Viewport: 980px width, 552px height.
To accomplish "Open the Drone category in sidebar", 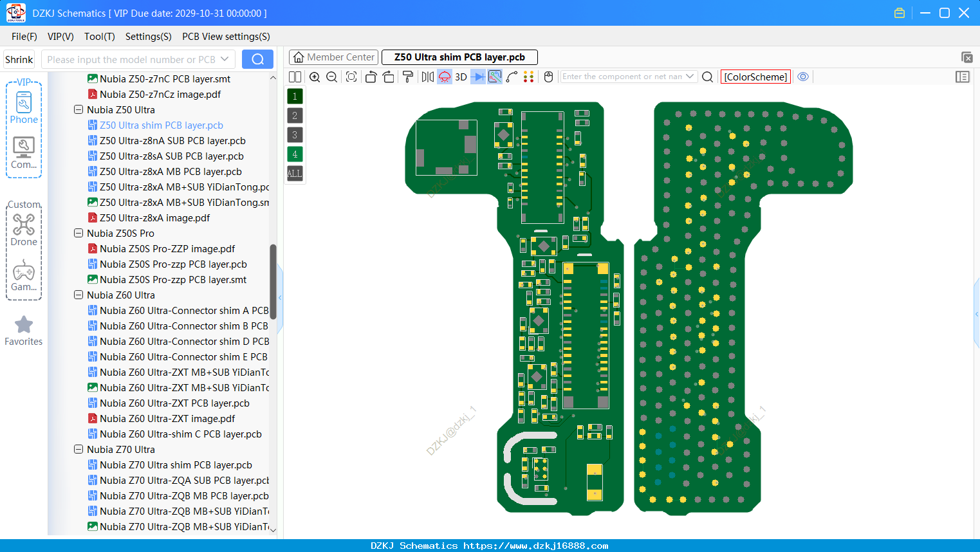I will coord(24,230).
